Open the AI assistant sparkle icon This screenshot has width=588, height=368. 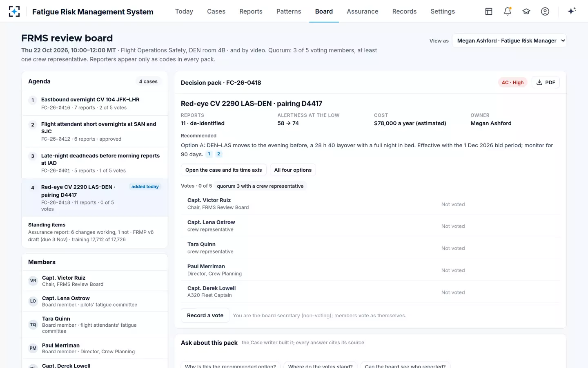(572, 11)
